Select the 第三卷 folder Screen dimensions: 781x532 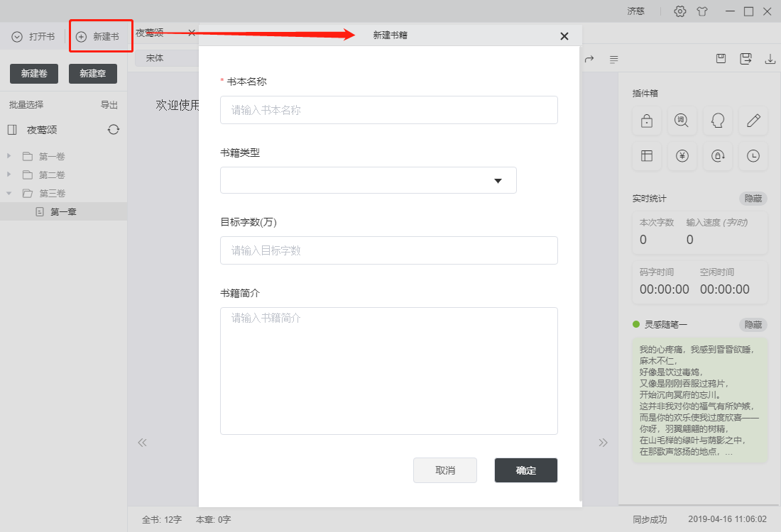click(x=44, y=193)
